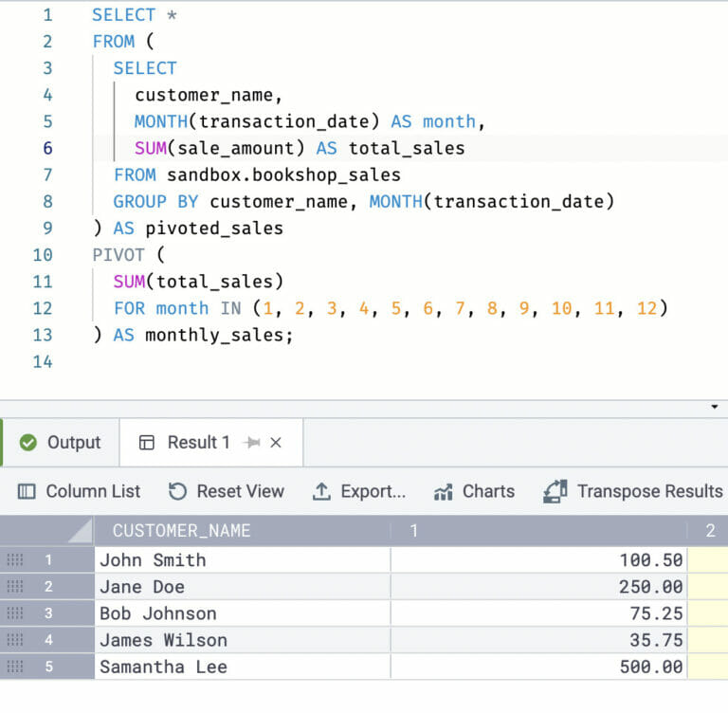
Task: Open Charts via the bar chart icon
Action: point(443,491)
